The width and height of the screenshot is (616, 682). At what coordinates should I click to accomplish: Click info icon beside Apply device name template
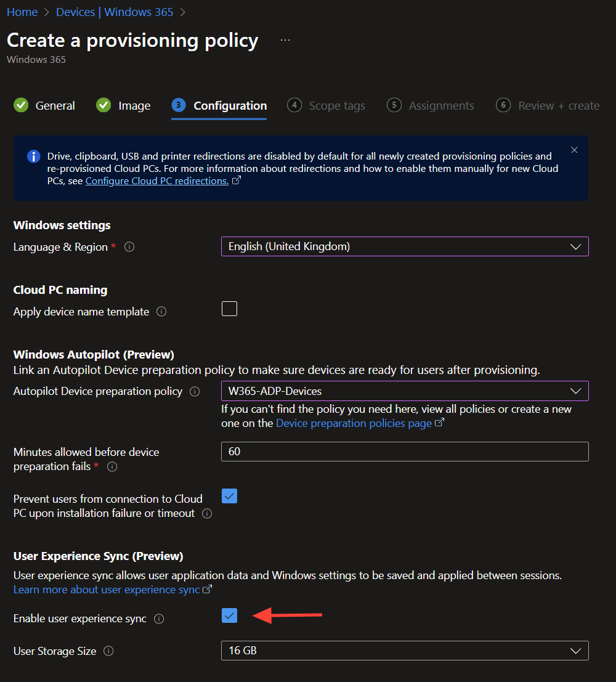pos(161,312)
